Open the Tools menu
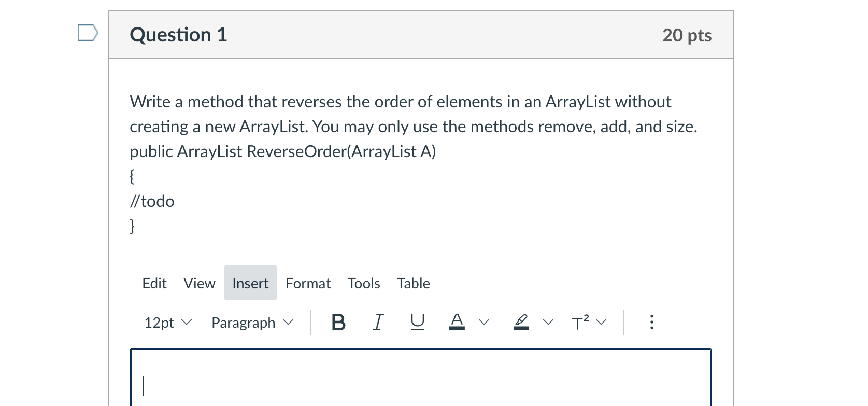 coord(364,283)
